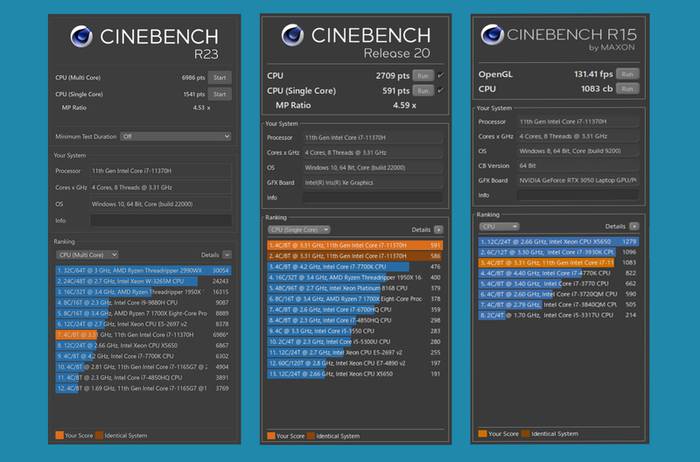This screenshot has width=700, height=462.
Task: Open the R23 ranking CPU (Multi Core) dropdown
Action: coord(87,255)
